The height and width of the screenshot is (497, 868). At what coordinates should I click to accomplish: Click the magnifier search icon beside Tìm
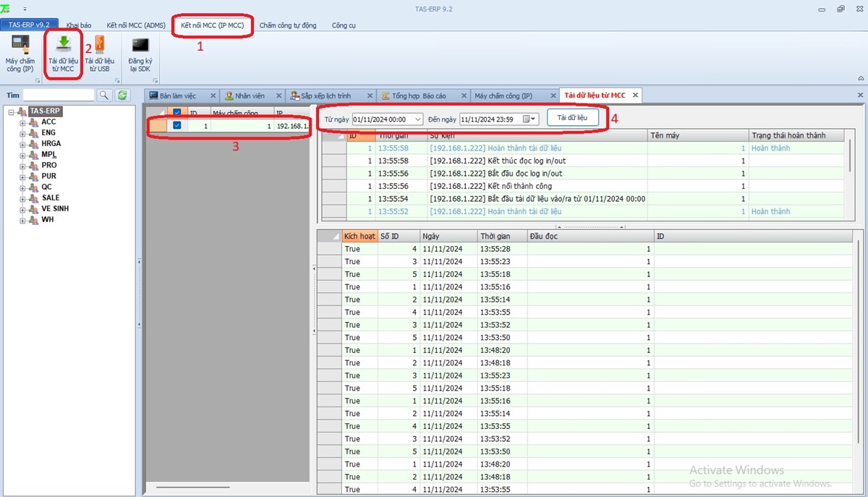[104, 95]
